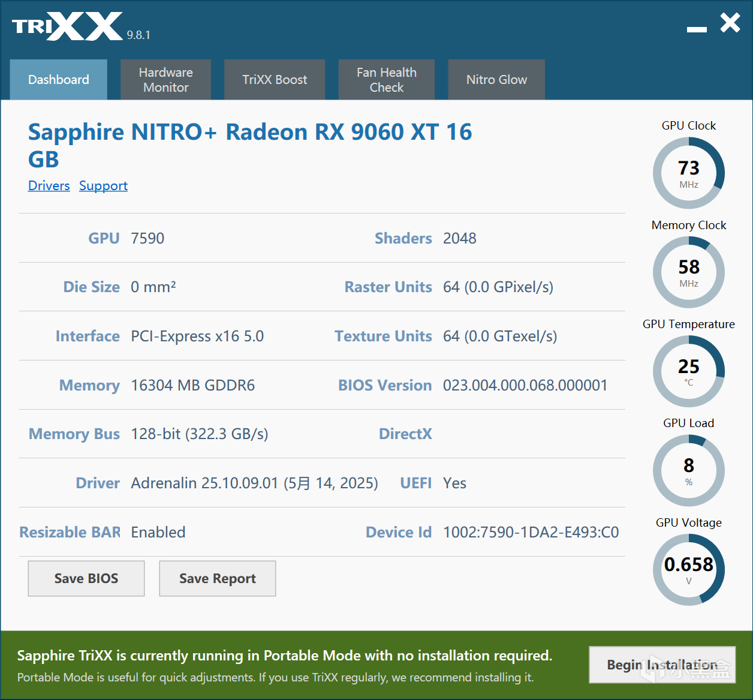This screenshot has width=753, height=700.
Task: Click the BIOS Version label
Action: point(385,385)
